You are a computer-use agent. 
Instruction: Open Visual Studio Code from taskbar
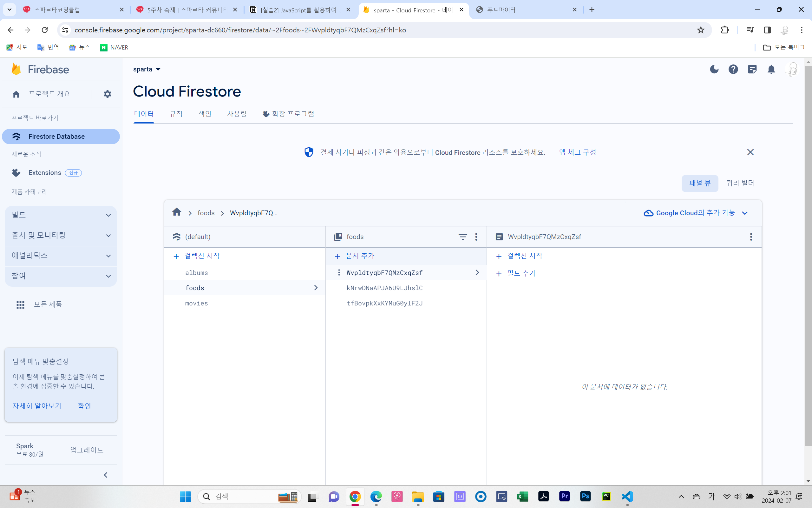(x=627, y=496)
